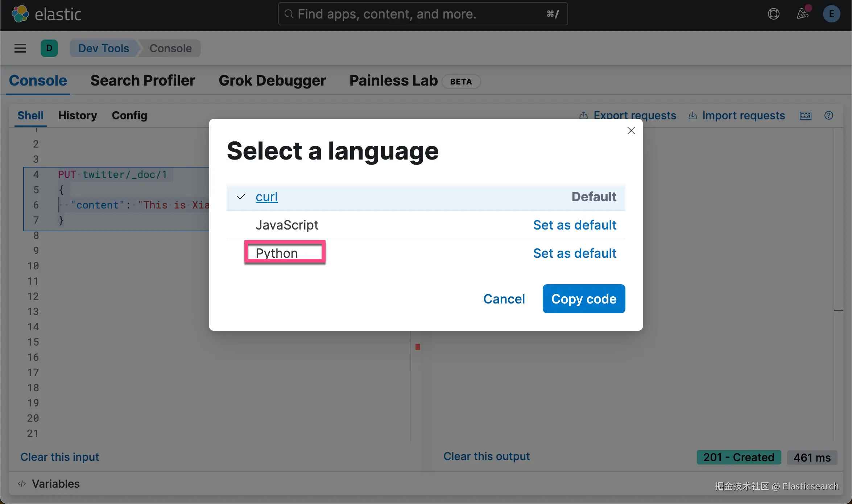Click the elastic logo icon
The height and width of the screenshot is (504, 852).
tap(20, 14)
